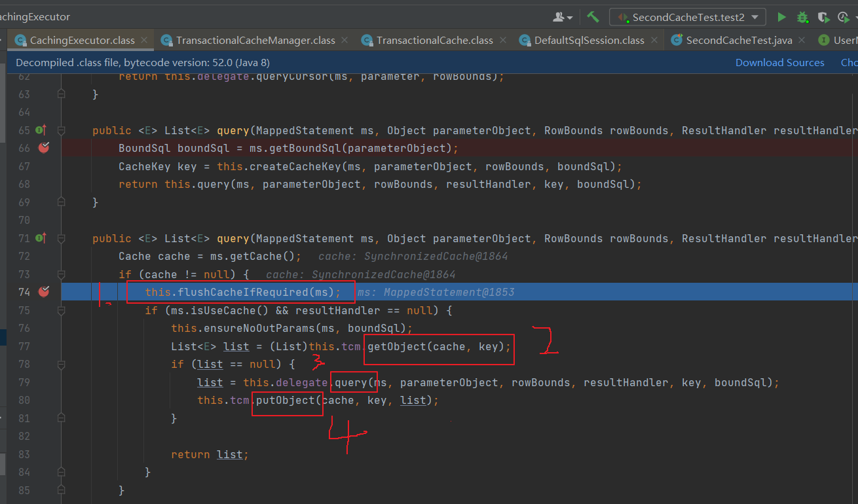Start debugging with the bug icon
This screenshot has height=504, width=858.
802,17
